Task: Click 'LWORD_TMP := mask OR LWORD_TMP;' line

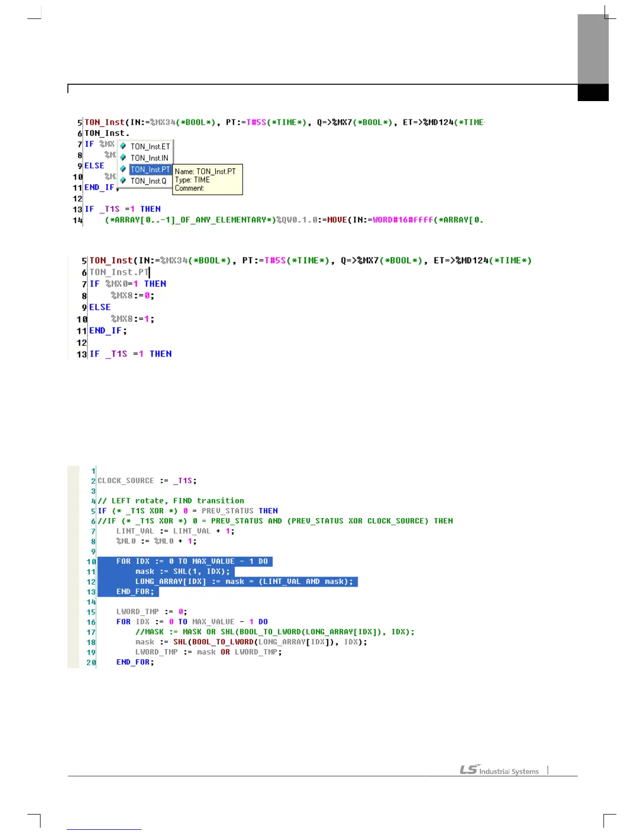Action: point(209,652)
